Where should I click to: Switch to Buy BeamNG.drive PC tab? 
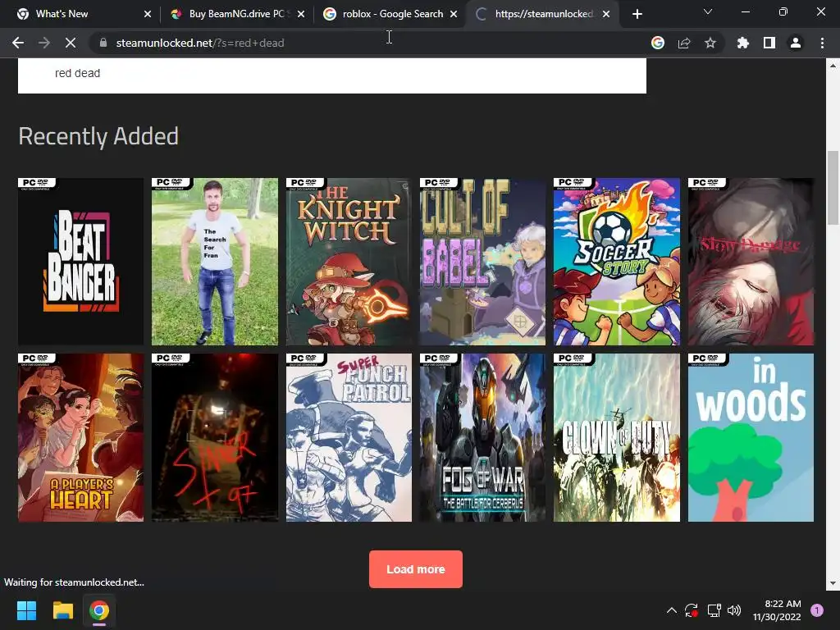[x=236, y=14]
